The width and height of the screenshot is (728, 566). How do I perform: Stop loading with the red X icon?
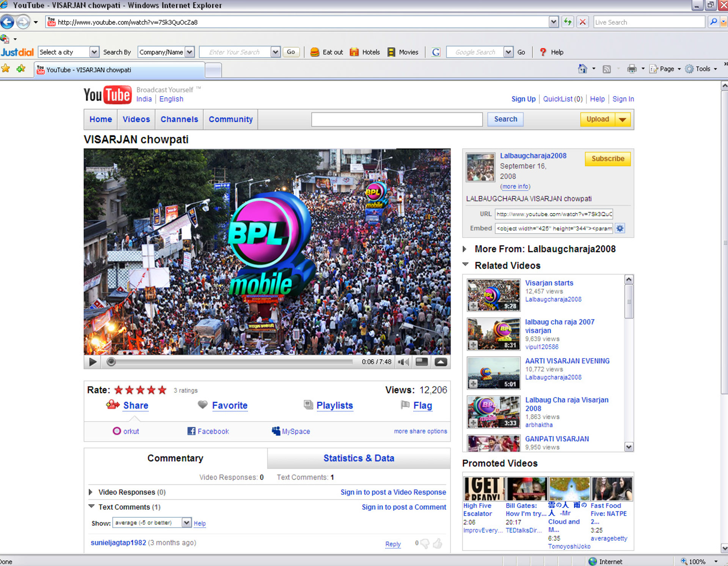(x=583, y=22)
